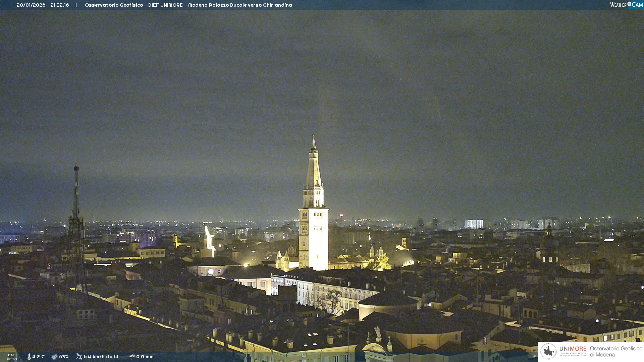Click Osservatorio Geofisico di Modena text
Image resolution: width=644 pixels, height=362 pixels.
[616, 352]
